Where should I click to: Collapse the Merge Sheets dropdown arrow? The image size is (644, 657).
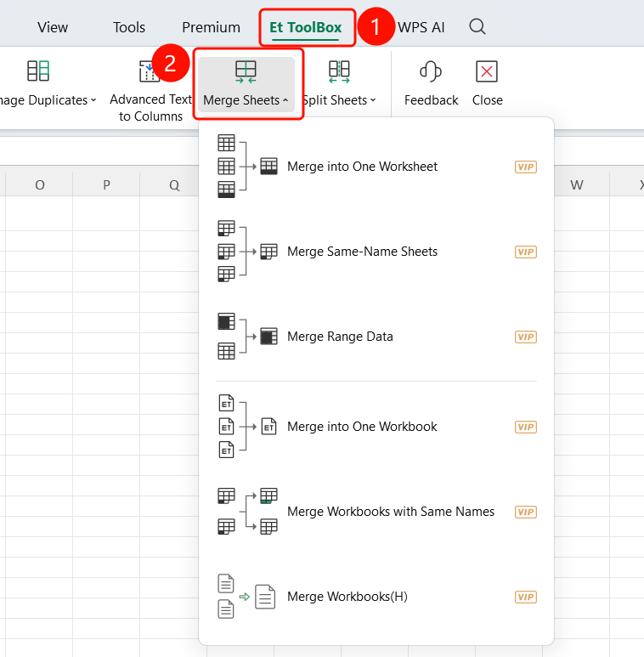point(285,100)
